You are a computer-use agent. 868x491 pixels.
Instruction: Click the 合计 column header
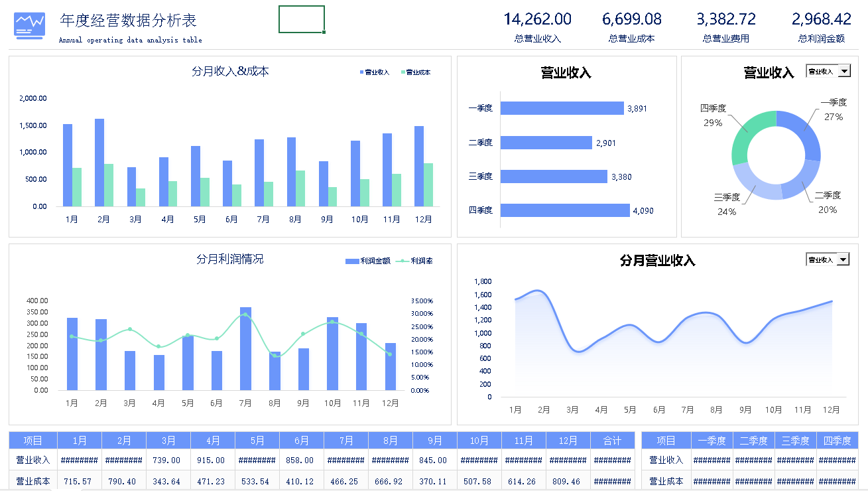pyautogui.click(x=612, y=441)
